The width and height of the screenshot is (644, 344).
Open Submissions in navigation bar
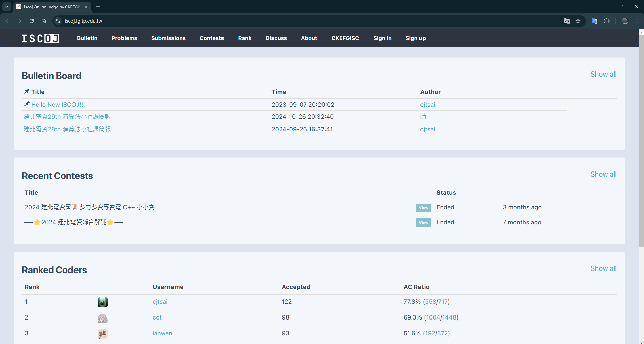pyautogui.click(x=168, y=38)
